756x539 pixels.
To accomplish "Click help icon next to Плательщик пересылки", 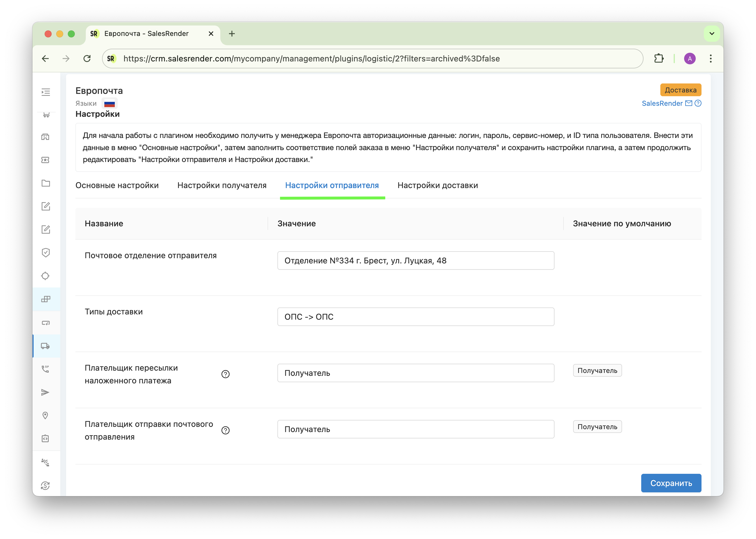I will click(226, 374).
